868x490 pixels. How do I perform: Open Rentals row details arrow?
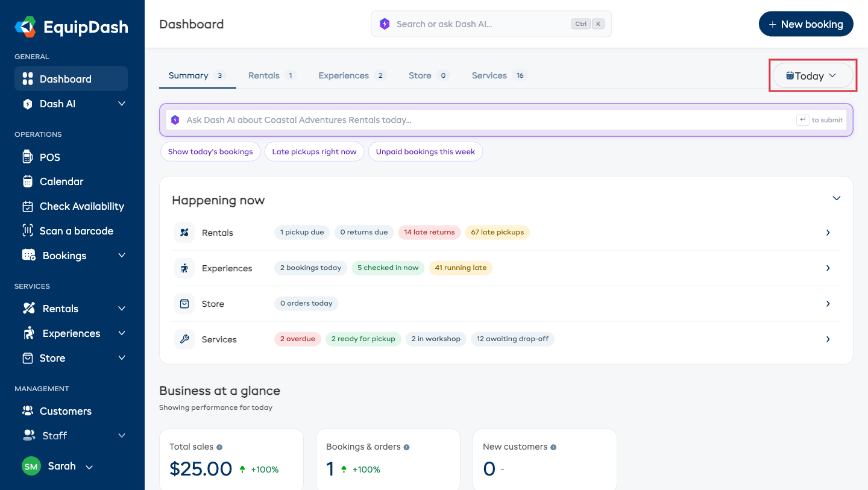(828, 233)
